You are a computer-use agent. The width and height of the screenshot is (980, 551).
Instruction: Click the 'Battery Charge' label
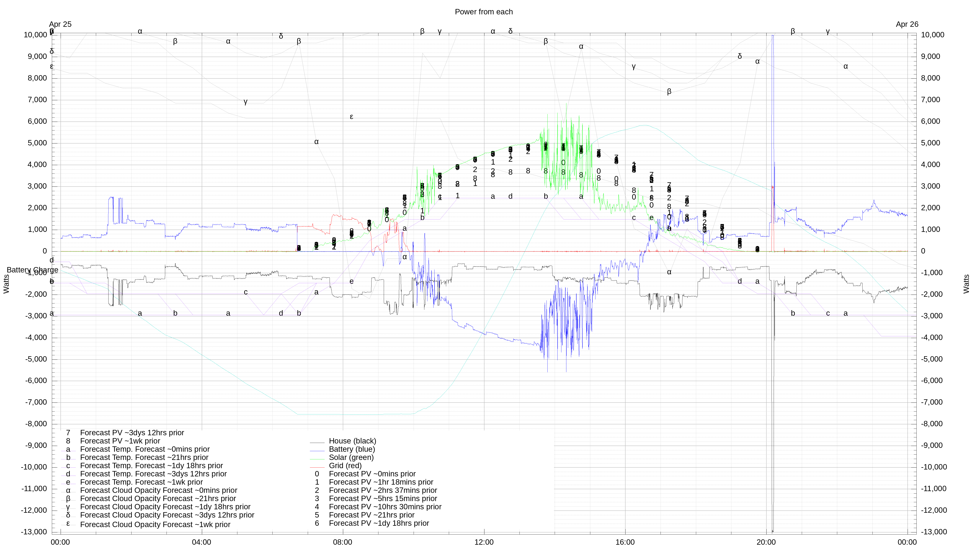(32, 270)
